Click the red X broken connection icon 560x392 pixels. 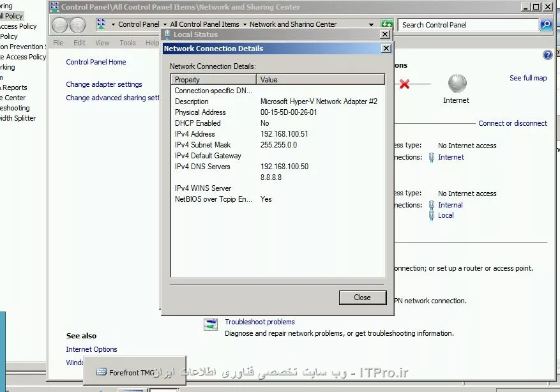click(404, 84)
